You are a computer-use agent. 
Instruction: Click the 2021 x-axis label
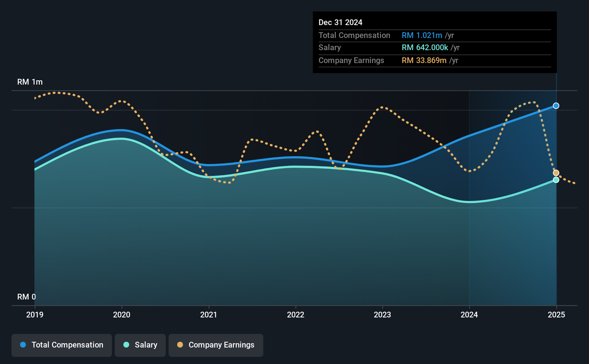(x=209, y=315)
